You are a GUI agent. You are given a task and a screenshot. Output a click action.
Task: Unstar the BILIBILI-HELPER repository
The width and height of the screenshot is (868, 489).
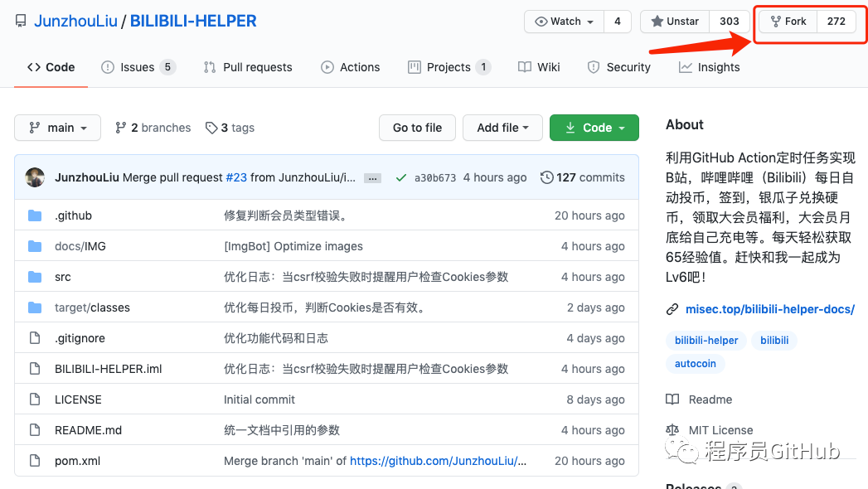click(675, 22)
